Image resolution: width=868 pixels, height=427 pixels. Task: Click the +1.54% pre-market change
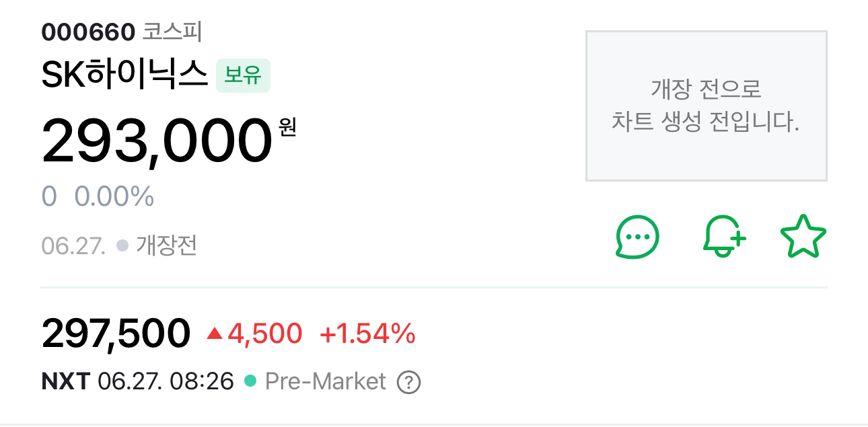coord(367,334)
